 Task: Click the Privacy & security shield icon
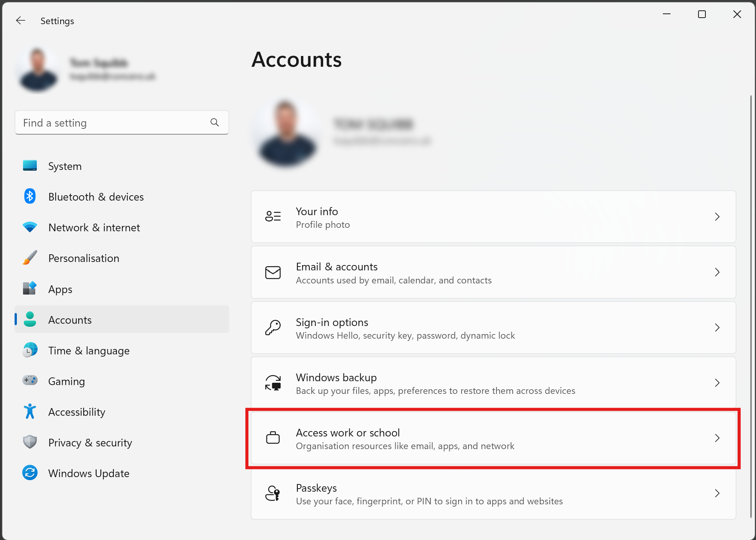click(x=30, y=442)
